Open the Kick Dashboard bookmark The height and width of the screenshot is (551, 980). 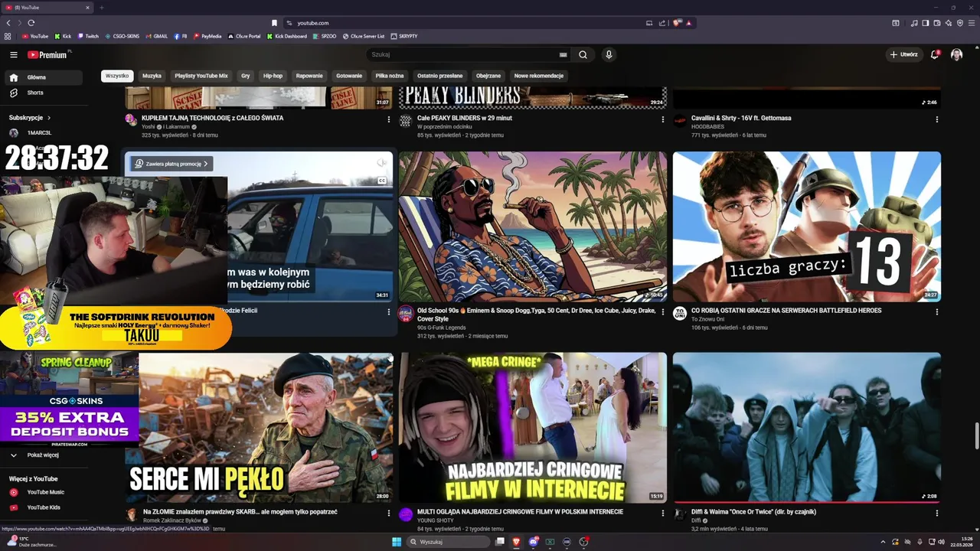pyautogui.click(x=286, y=36)
